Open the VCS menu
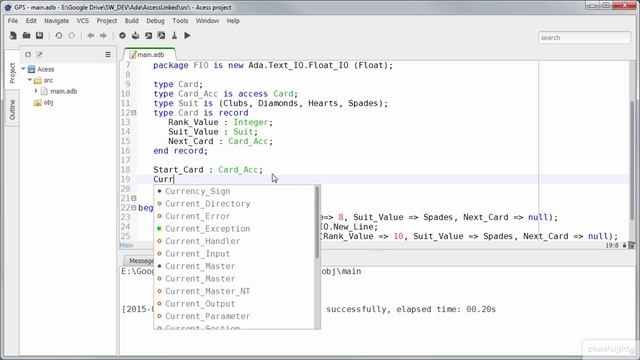This screenshot has height=360, width=640. (x=82, y=21)
